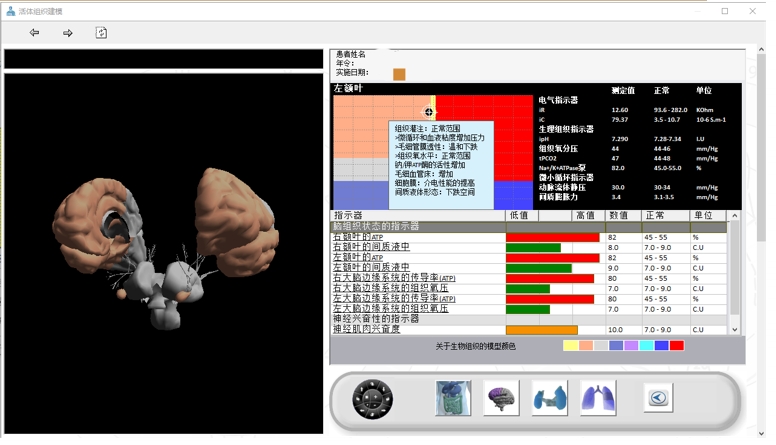Click the 电气指示器 section label
The height and width of the screenshot is (445, 776).
pos(558,100)
